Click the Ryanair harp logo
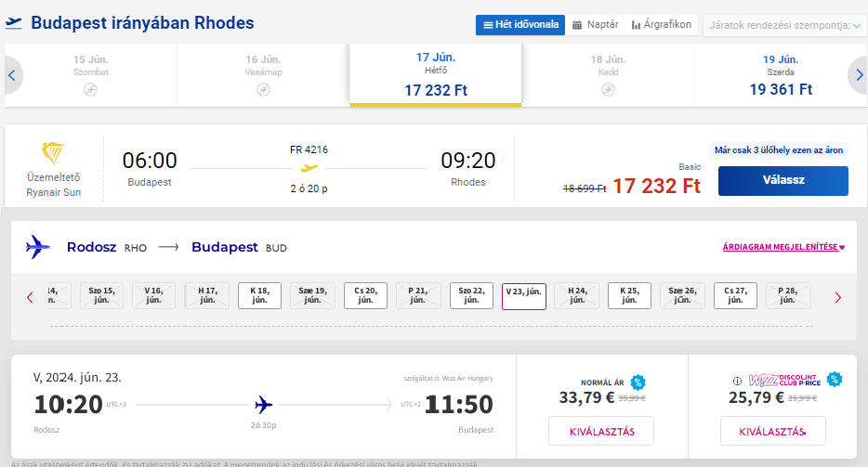Image resolution: width=868 pixels, height=467 pixels. [53, 153]
